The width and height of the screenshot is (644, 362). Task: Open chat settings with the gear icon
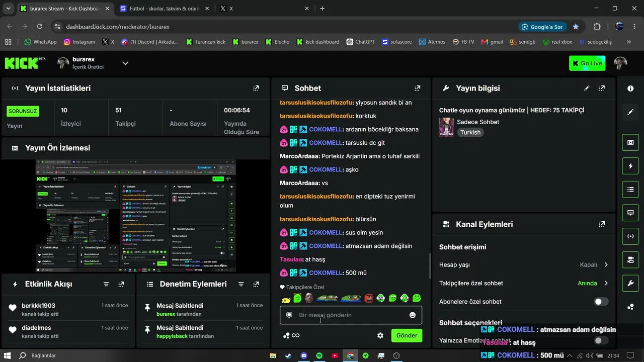[380, 335]
